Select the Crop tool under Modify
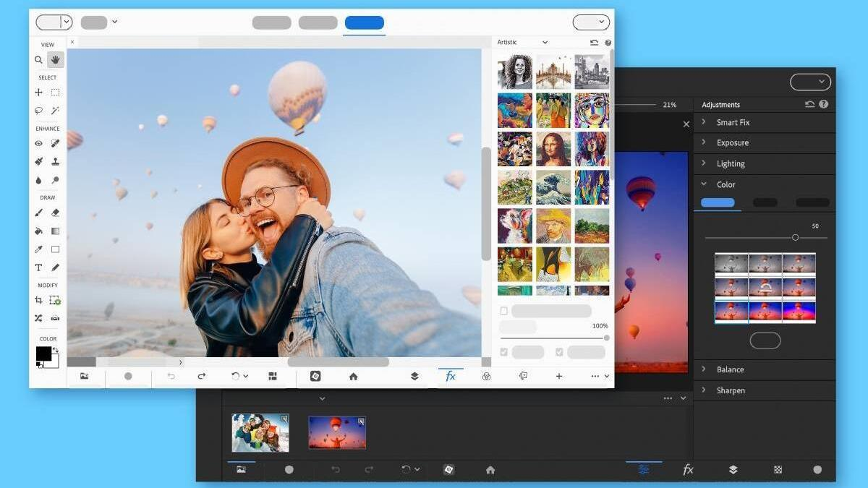868x488 pixels. point(39,300)
